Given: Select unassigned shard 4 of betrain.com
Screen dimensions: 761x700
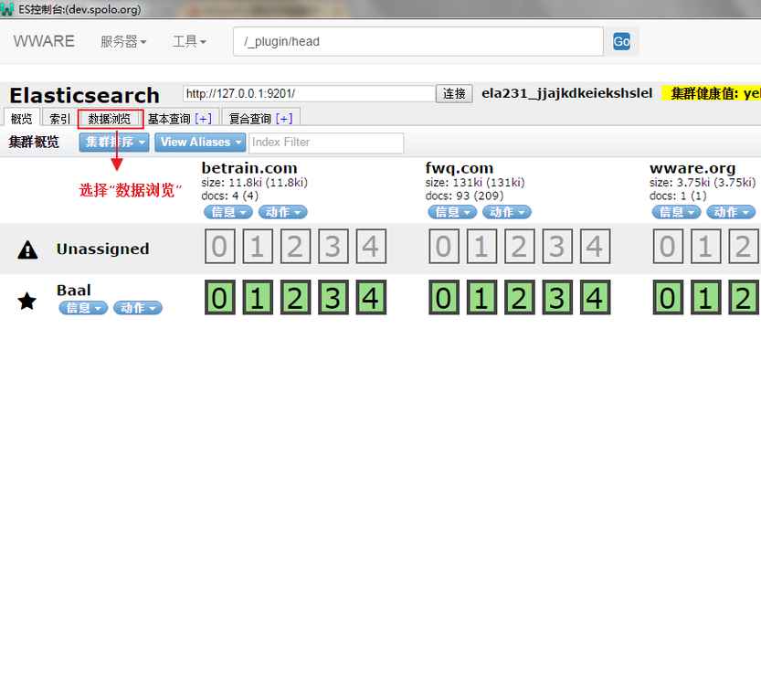Looking at the screenshot, I should (371, 246).
